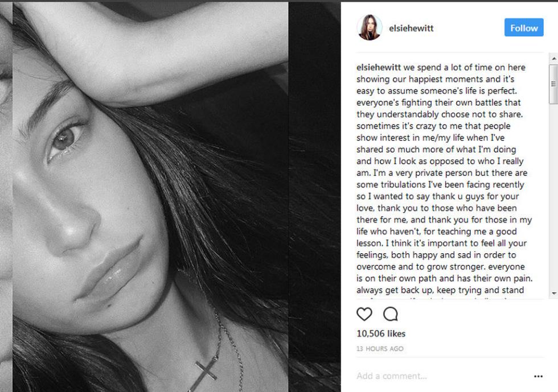558x392 pixels.
Task: Click the comment speech bubble icon
Action: pyautogui.click(x=391, y=314)
